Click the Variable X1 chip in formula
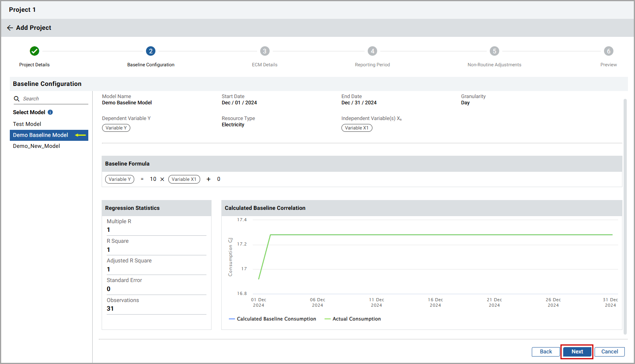 pos(184,179)
